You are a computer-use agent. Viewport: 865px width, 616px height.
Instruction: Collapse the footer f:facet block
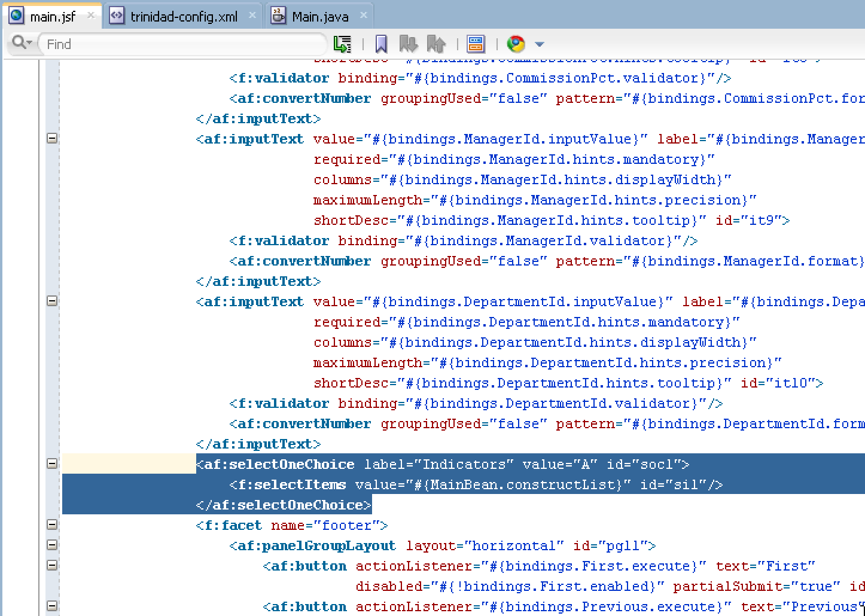click(x=52, y=524)
